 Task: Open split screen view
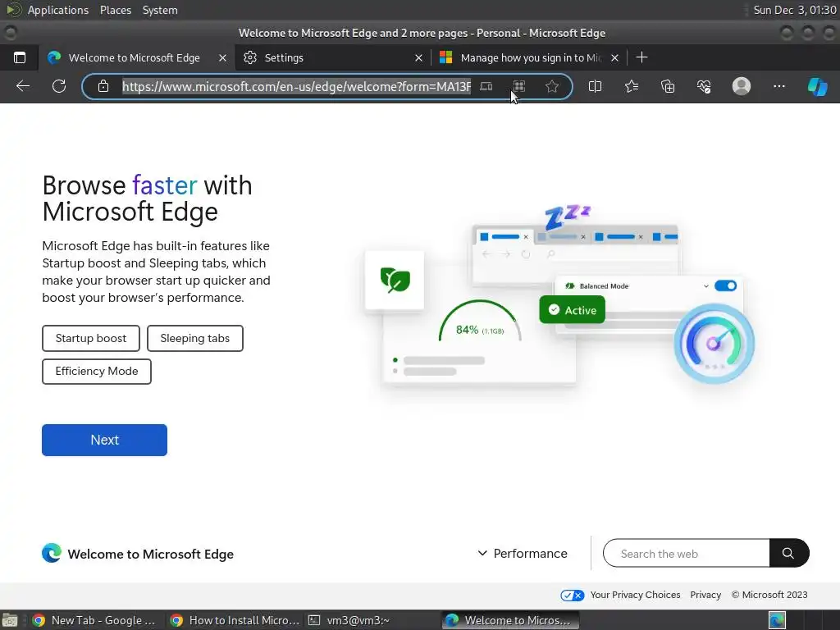pyautogui.click(x=595, y=86)
